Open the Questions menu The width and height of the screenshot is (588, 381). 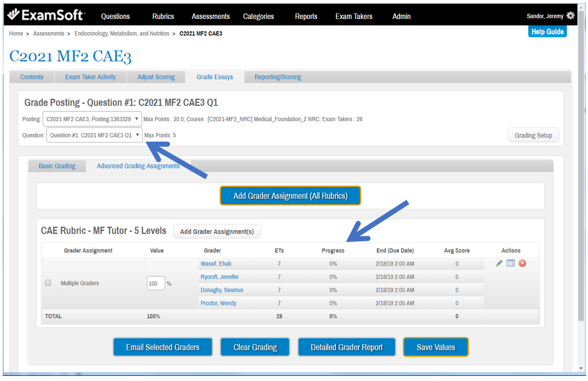point(116,16)
